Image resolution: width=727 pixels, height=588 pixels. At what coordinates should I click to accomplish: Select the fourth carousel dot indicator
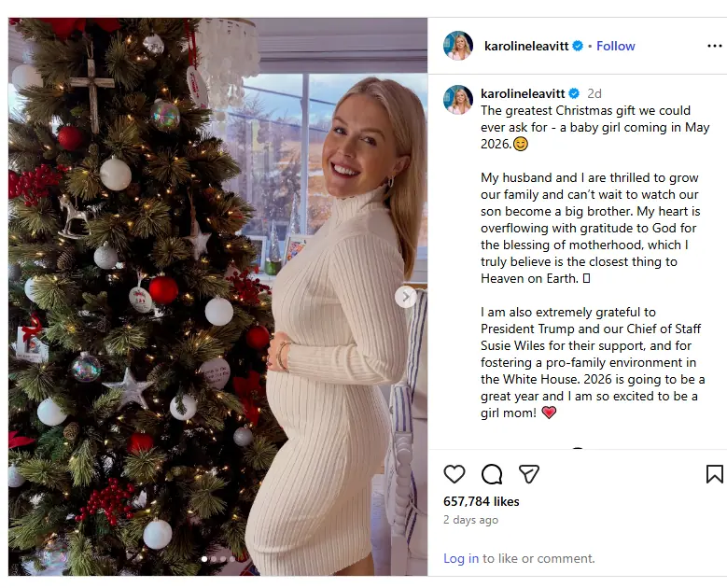coord(231,560)
